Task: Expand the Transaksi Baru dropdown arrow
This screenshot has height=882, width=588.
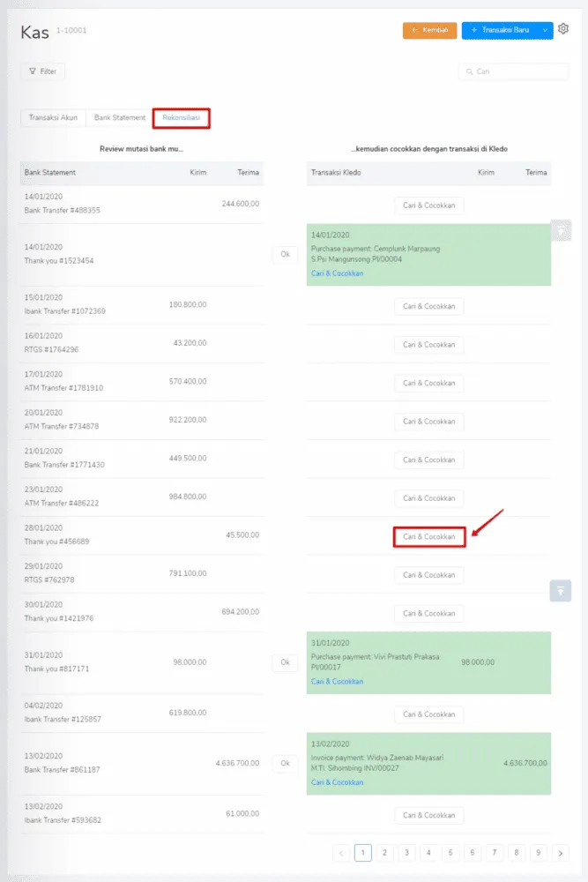Action: [x=546, y=31]
